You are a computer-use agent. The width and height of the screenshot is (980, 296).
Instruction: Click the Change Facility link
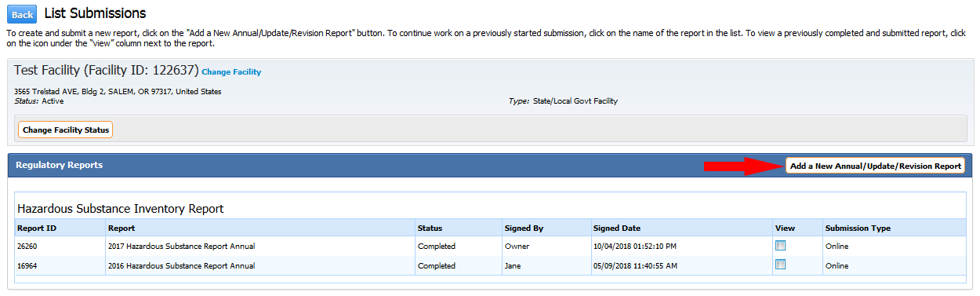pos(231,72)
